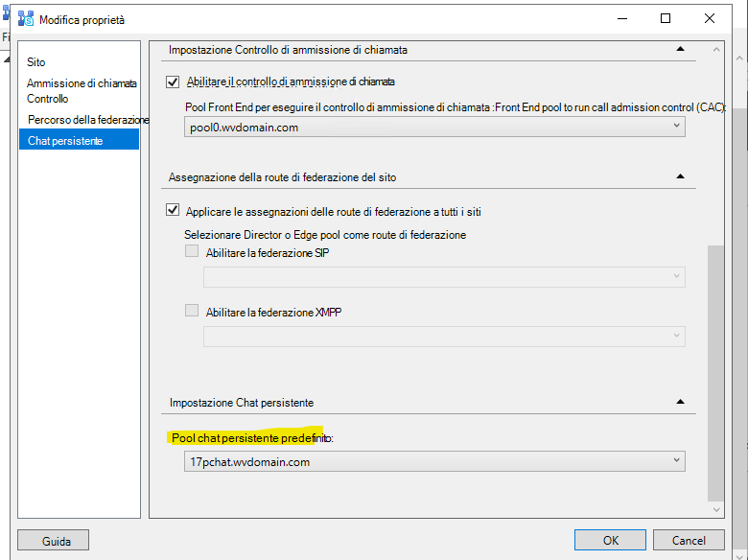Click the Selezionare Director o Edge pool text
This screenshot has width=748, height=560.
[x=325, y=235]
